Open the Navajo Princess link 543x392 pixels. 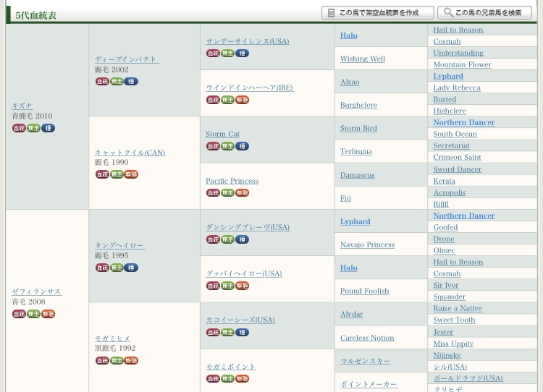point(367,245)
